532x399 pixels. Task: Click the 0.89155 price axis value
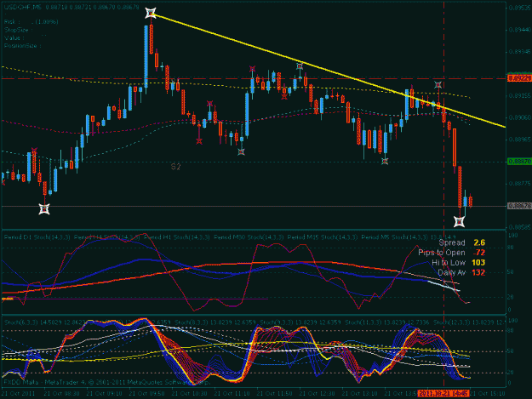(519, 95)
